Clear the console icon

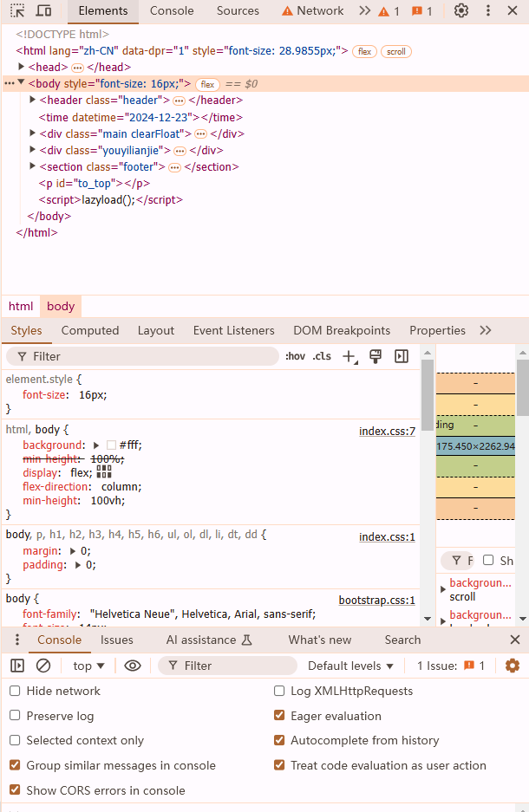pyautogui.click(x=43, y=666)
